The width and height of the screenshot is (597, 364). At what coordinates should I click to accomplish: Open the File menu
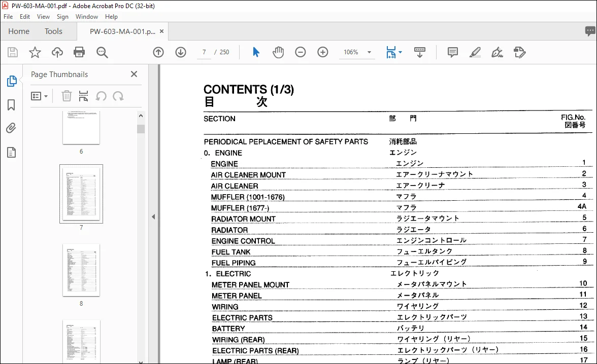(x=8, y=17)
